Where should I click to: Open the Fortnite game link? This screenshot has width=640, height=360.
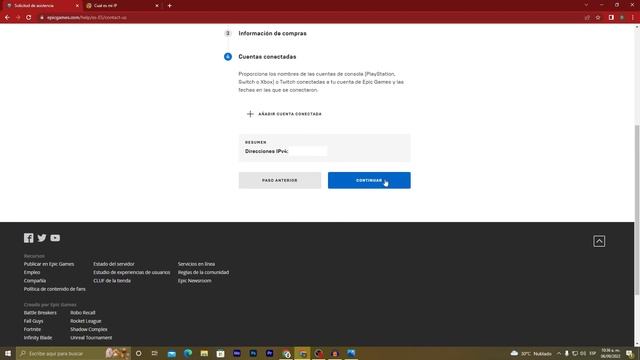point(32,329)
